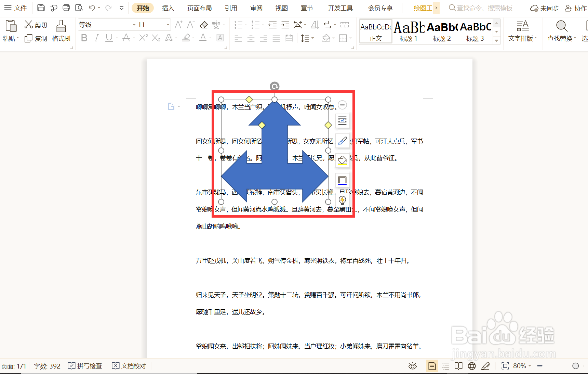Click the Print icon

(66, 8)
